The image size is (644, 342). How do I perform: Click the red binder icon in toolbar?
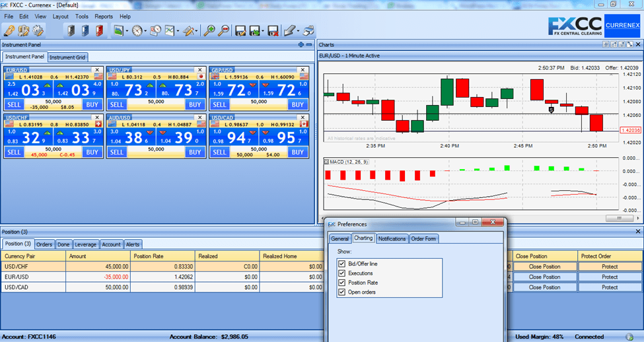(x=99, y=30)
